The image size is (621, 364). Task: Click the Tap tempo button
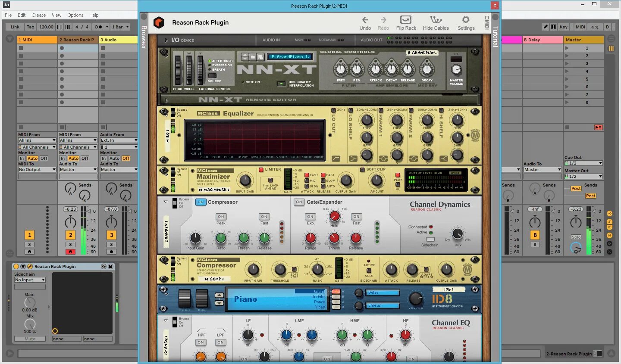click(30, 26)
